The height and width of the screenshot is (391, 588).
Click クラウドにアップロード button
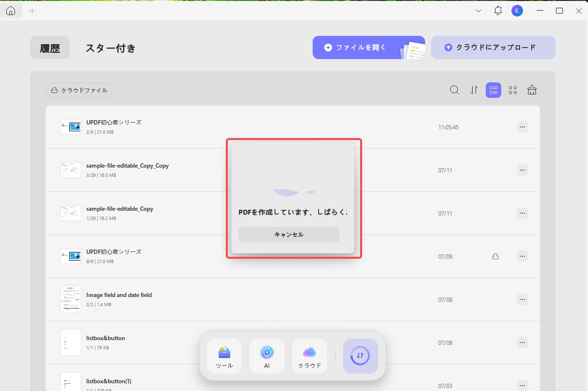tap(493, 47)
